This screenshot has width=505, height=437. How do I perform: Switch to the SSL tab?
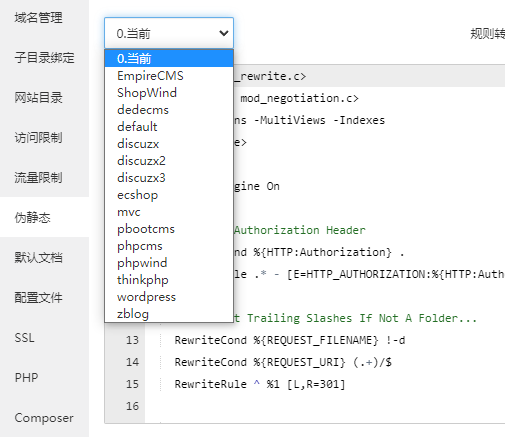pos(44,337)
